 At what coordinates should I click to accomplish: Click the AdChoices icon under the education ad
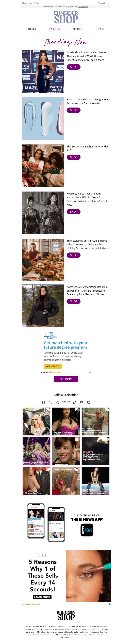[x=89, y=372]
